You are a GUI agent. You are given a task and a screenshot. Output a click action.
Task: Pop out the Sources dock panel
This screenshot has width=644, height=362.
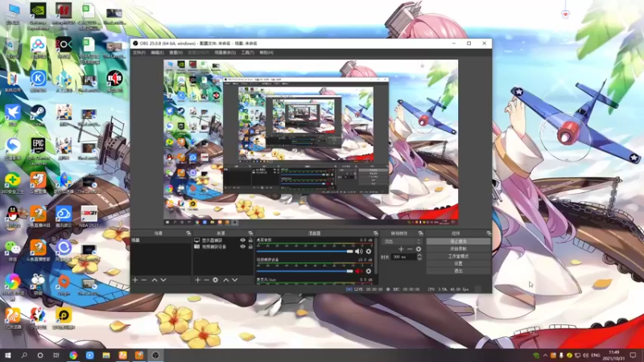click(250, 233)
